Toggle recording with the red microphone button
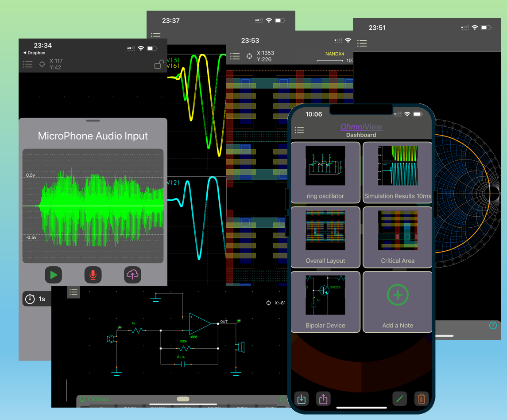The image size is (507, 420). click(93, 275)
